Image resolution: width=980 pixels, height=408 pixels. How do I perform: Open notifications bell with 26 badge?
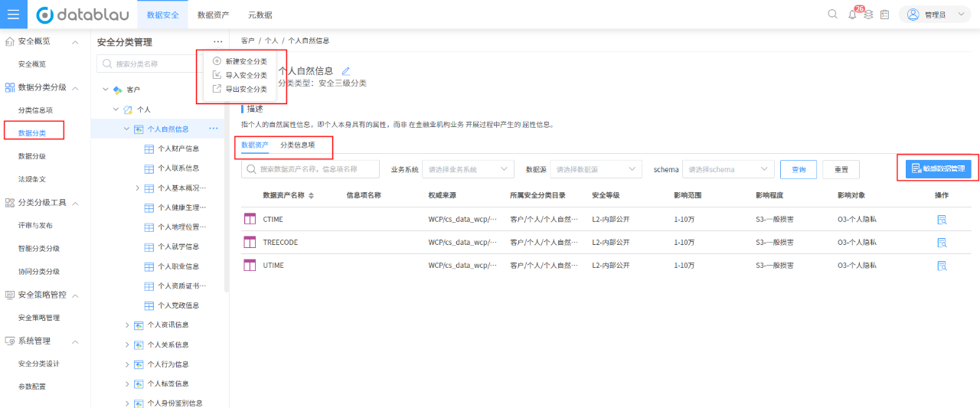click(x=852, y=15)
